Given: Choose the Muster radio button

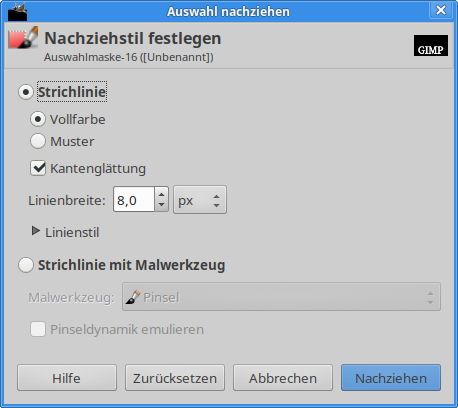Looking at the screenshot, I should tap(38, 141).
